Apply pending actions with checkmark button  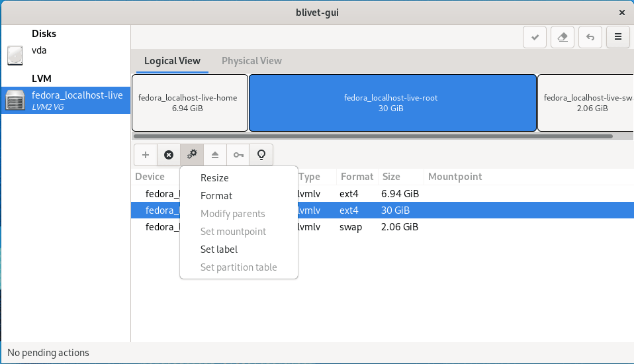pyautogui.click(x=534, y=37)
